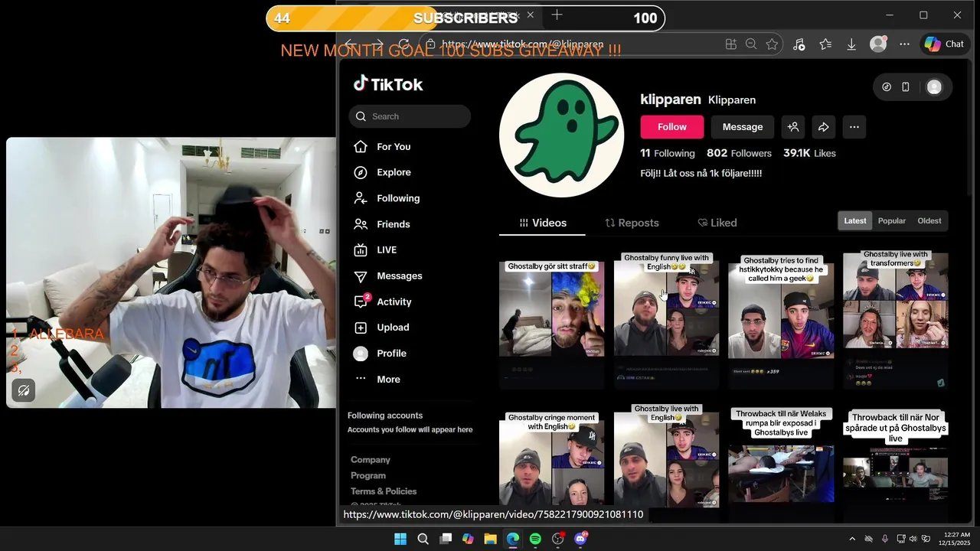Open video "Ghostalby tries to find hstikkytokky"
Image resolution: width=980 pixels, height=551 pixels.
781,321
